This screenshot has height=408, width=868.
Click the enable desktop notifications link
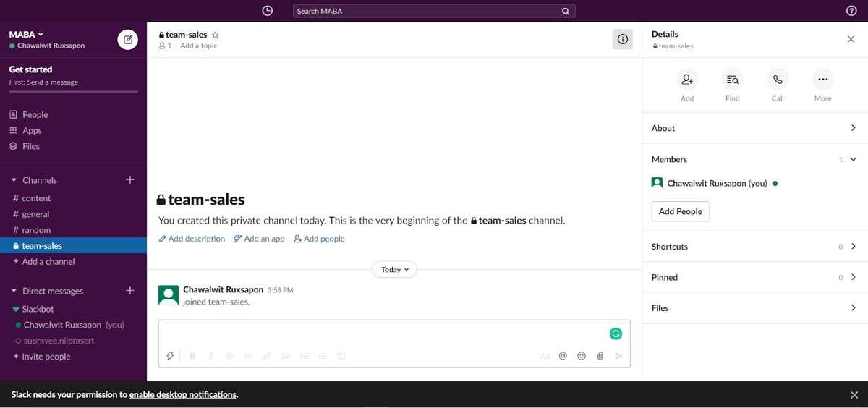point(183,395)
